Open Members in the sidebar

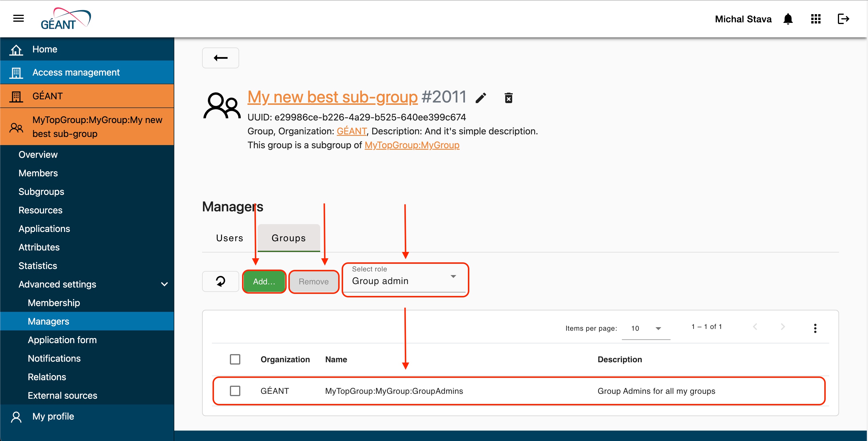tap(38, 173)
